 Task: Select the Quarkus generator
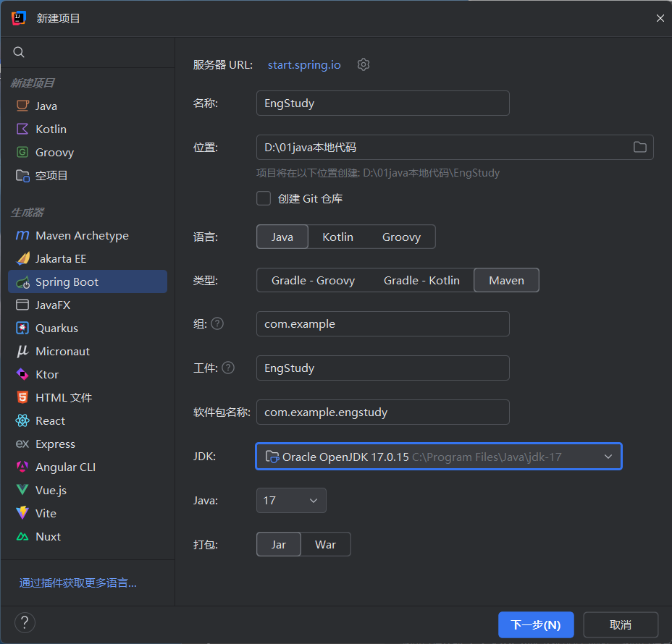coord(88,328)
